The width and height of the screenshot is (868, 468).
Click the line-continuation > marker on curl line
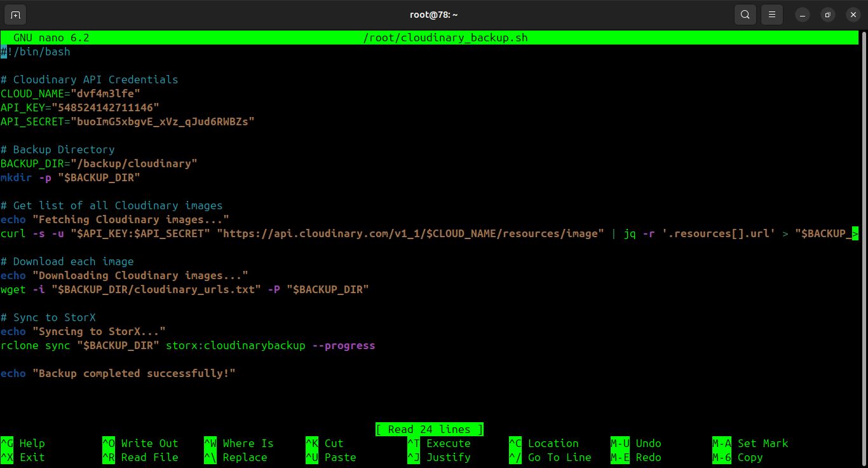coord(855,233)
